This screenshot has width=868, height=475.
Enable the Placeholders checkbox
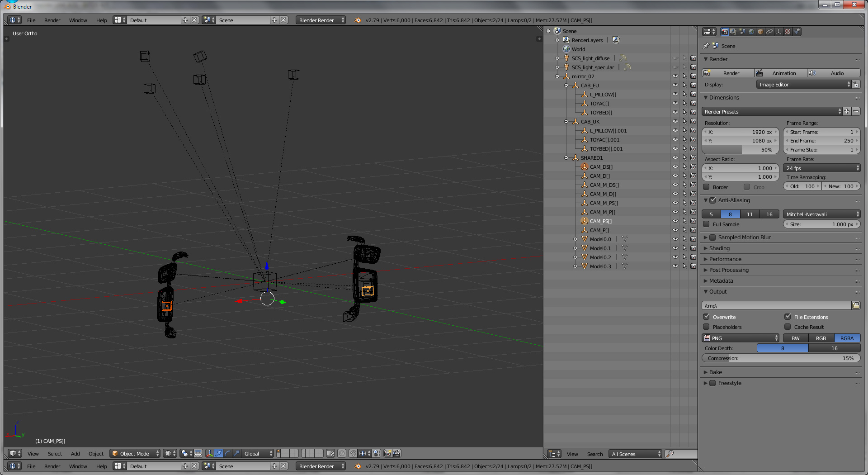[x=707, y=327]
